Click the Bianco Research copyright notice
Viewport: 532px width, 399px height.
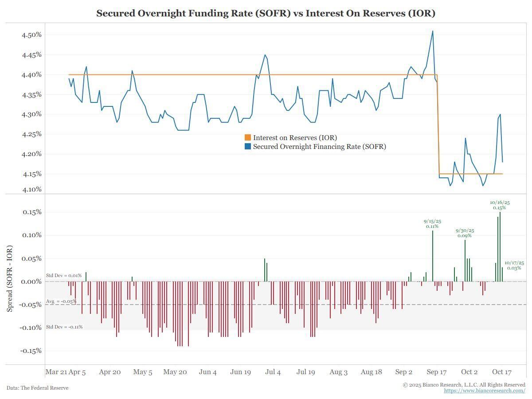click(x=464, y=385)
